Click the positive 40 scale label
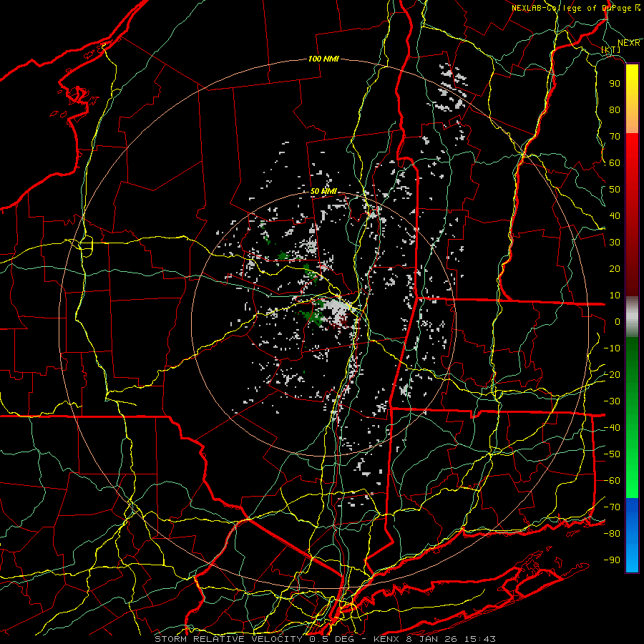Screen dimensions: 644x644 tap(615, 215)
